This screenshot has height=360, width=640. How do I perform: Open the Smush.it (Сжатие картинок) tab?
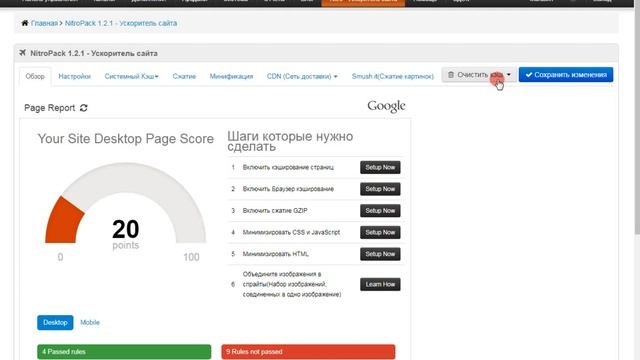(393, 76)
